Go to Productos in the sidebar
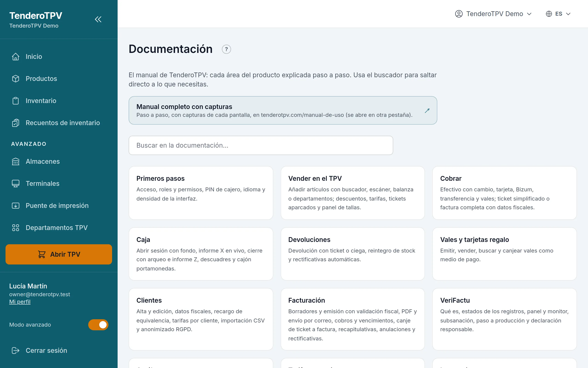Image resolution: width=588 pixels, height=368 pixels. [x=59, y=79]
